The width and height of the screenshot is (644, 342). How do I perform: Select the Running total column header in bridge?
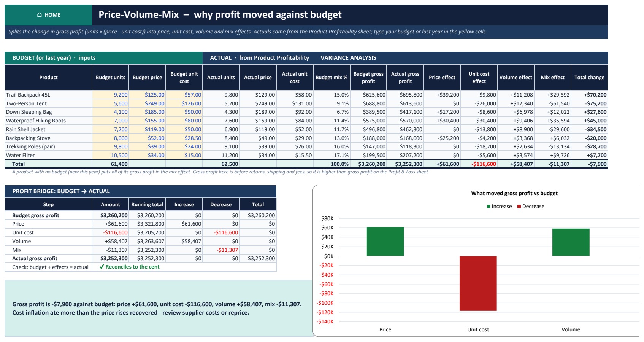point(147,204)
